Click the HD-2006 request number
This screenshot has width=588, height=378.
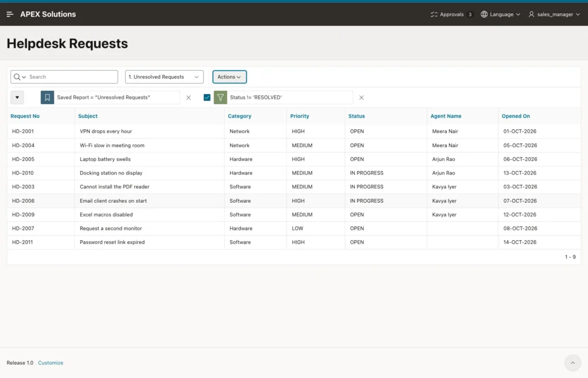pos(23,201)
